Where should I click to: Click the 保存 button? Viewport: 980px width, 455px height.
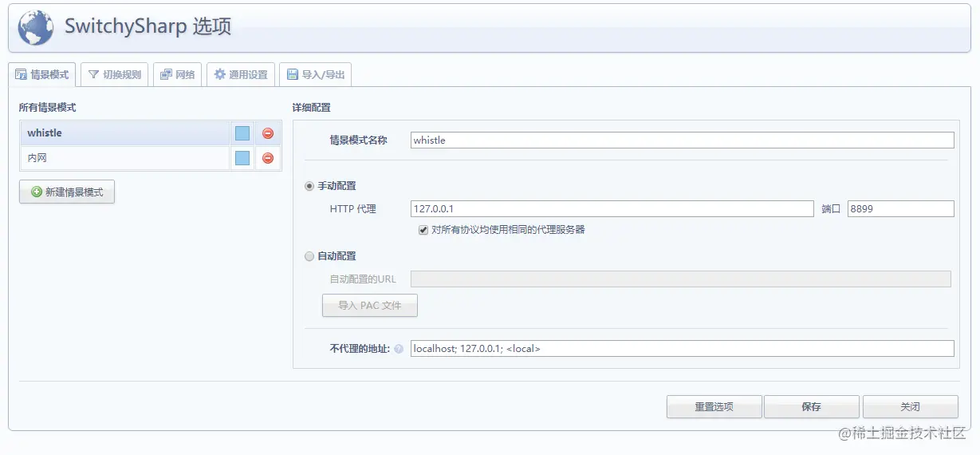812,407
